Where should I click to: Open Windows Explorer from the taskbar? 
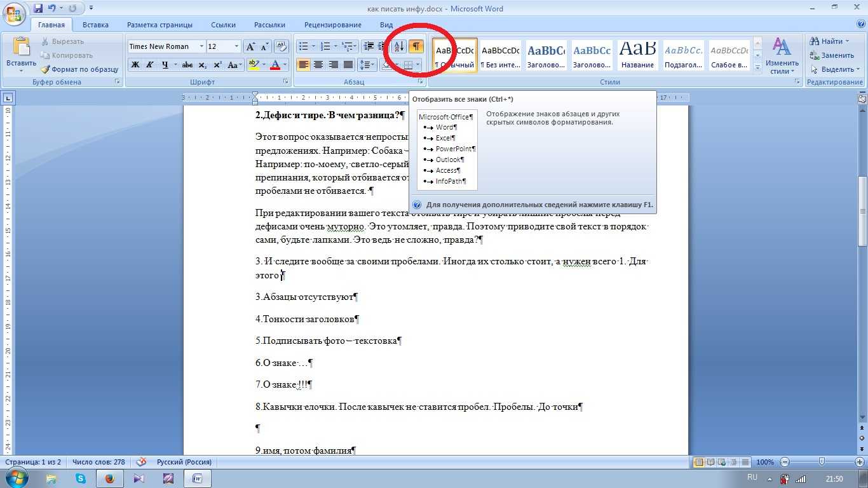(51, 478)
